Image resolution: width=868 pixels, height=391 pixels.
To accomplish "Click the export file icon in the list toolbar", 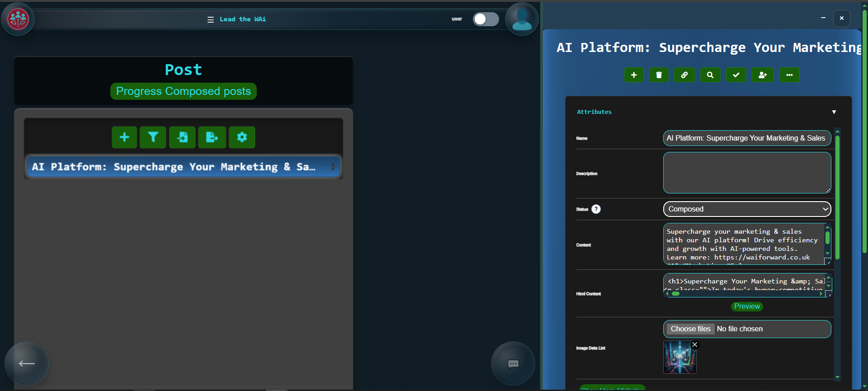I will pyautogui.click(x=212, y=137).
